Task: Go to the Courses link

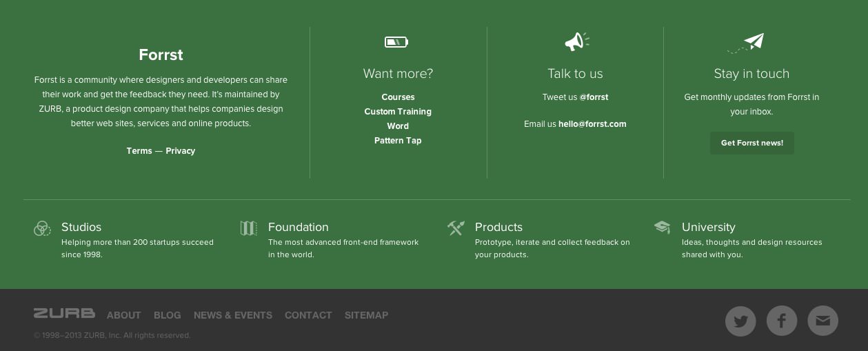Action: tap(398, 97)
